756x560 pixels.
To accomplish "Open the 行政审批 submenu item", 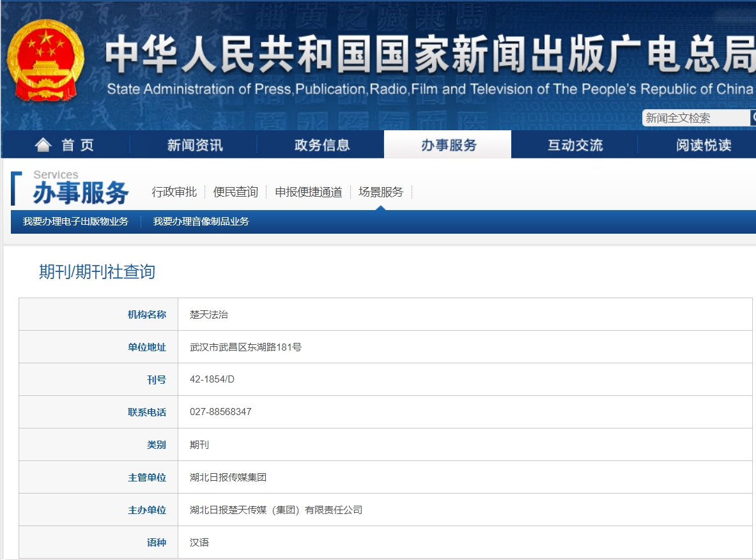I will pyautogui.click(x=174, y=192).
